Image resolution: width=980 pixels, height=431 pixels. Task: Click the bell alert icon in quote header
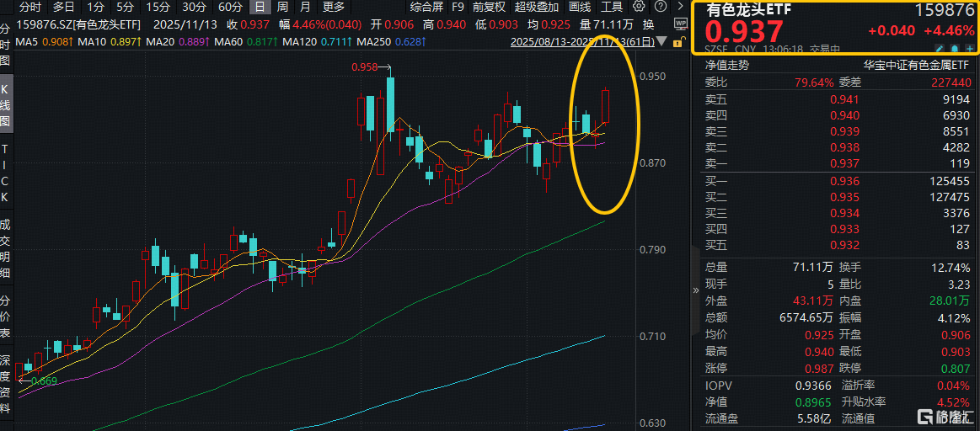pyautogui.click(x=954, y=48)
